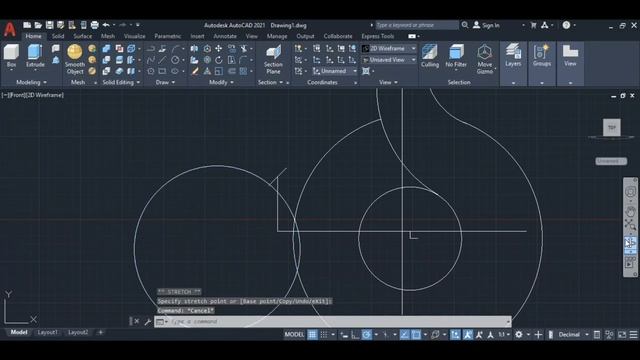The height and width of the screenshot is (360, 640).
Task: Toggle the drawing grid display in status bar
Action: coord(312,335)
